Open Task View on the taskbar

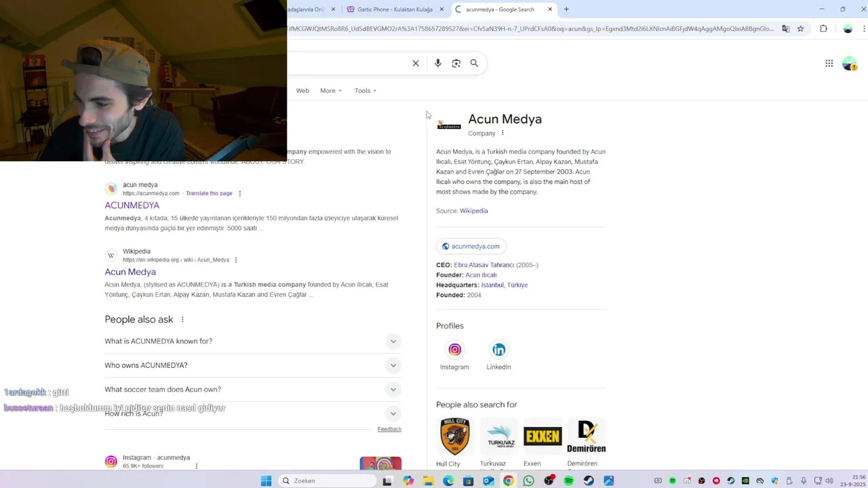pos(387,481)
